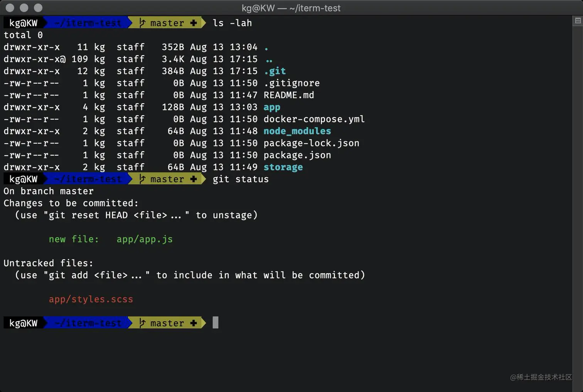Click the kg@KW segment in the first prompt
Image resolution: width=583 pixels, height=392 pixels.
click(x=24, y=23)
